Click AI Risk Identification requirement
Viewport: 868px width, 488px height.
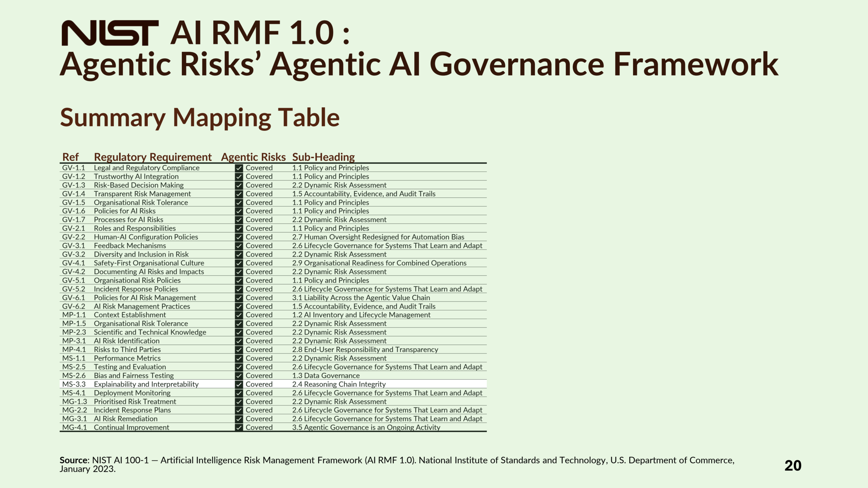pos(126,341)
